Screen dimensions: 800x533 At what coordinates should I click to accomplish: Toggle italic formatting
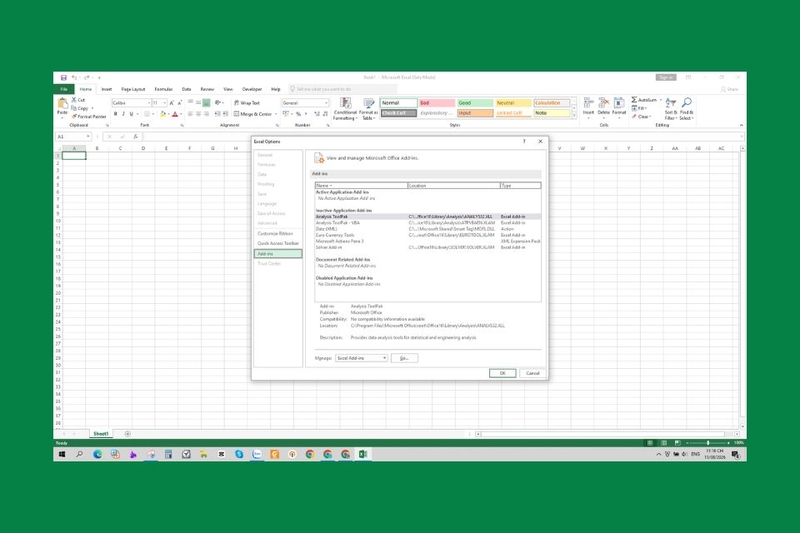click(x=123, y=114)
